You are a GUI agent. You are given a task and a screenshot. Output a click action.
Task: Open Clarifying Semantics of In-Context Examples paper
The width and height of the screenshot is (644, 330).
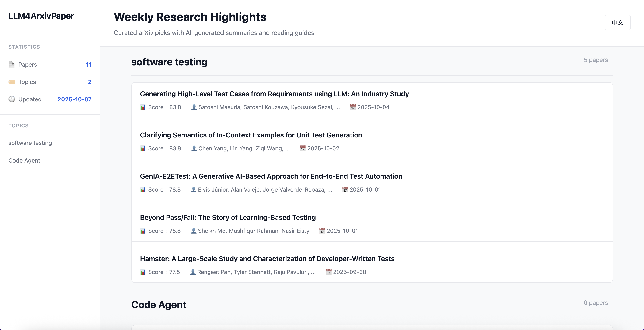tap(251, 135)
